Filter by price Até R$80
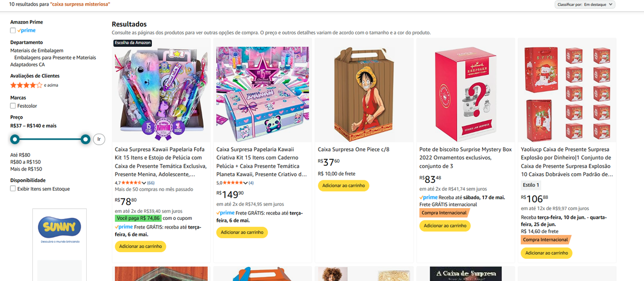The image size is (644, 281). tap(21, 155)
